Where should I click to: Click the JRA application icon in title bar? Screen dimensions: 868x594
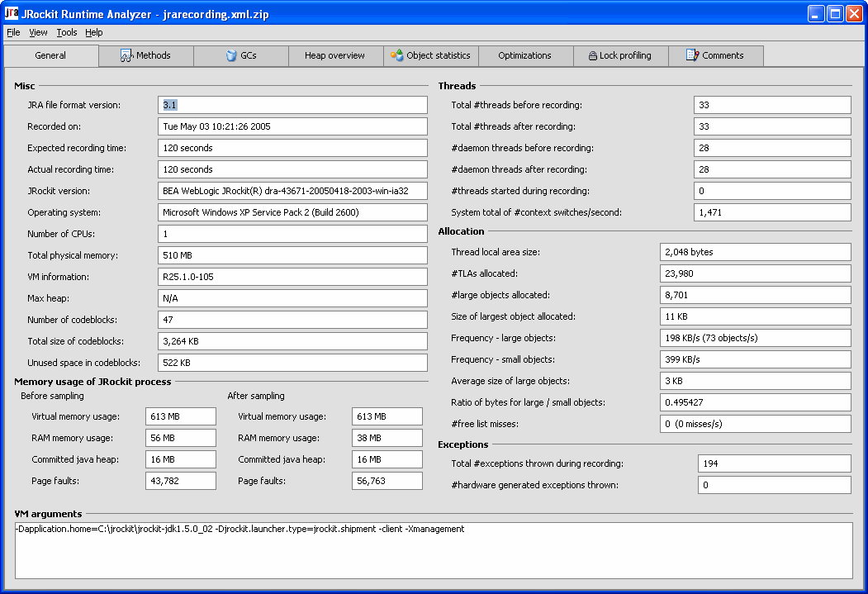[11, 13]
